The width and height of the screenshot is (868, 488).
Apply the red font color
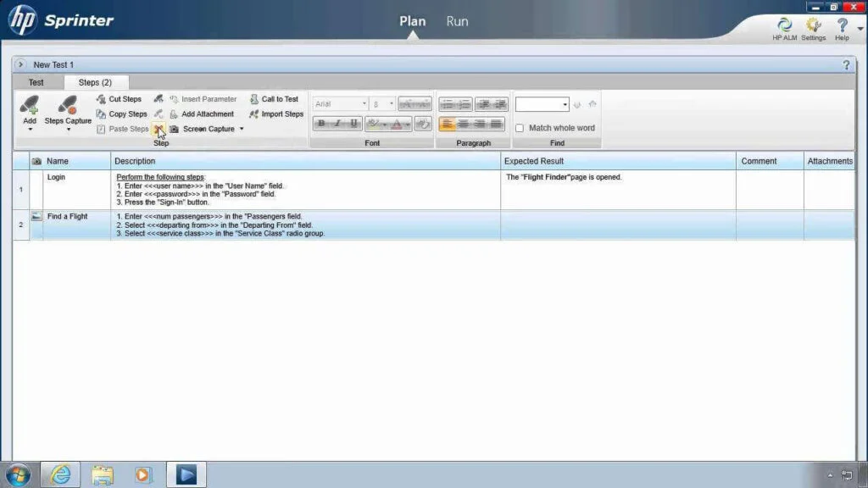[x=397, y=124]
